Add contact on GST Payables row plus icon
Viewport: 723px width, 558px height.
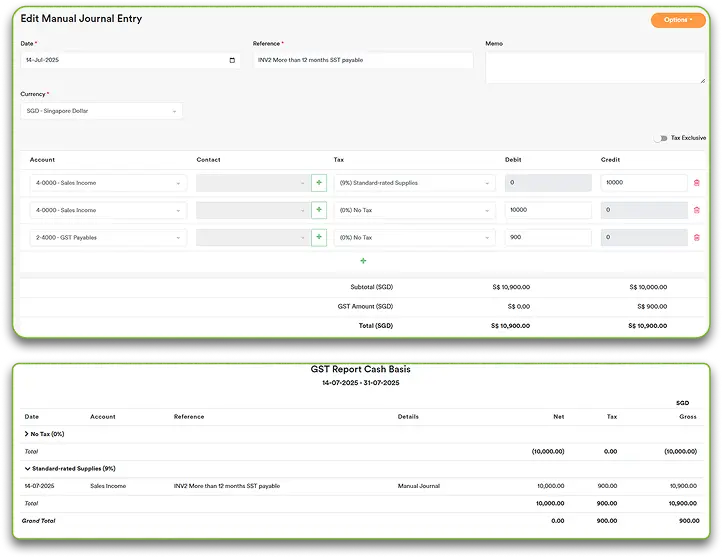319,237
